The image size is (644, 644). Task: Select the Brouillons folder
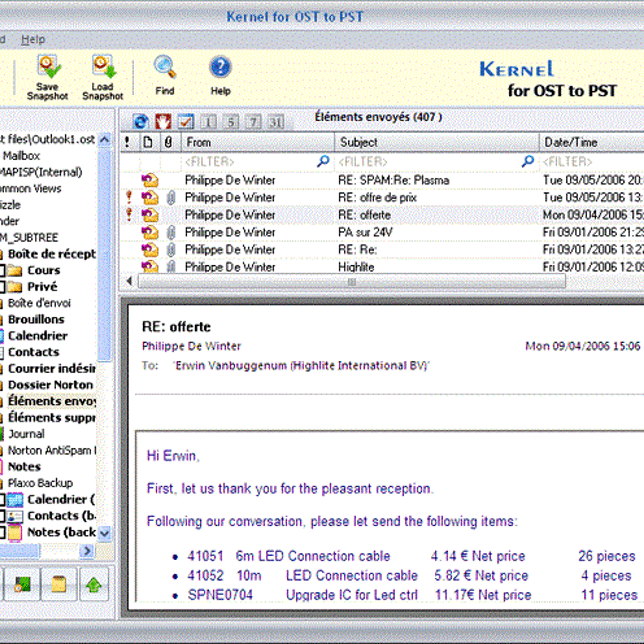(x=36, y=320)
